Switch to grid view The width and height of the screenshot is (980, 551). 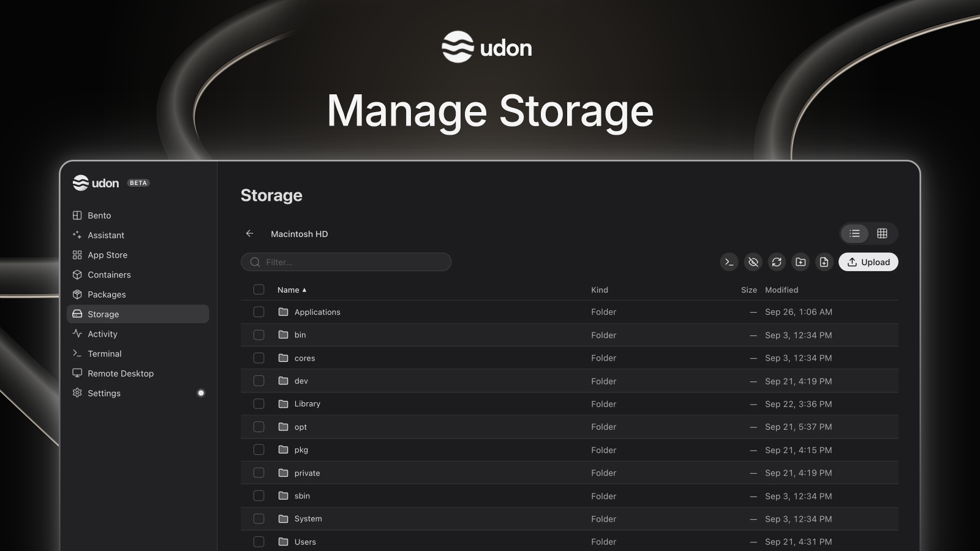882,233
